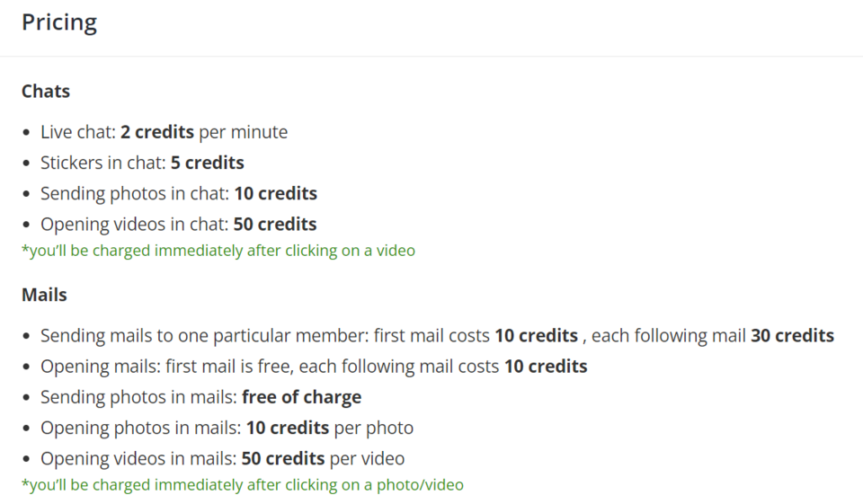
Task: Click the bold "free of charge" text
Action: [301, 397]
